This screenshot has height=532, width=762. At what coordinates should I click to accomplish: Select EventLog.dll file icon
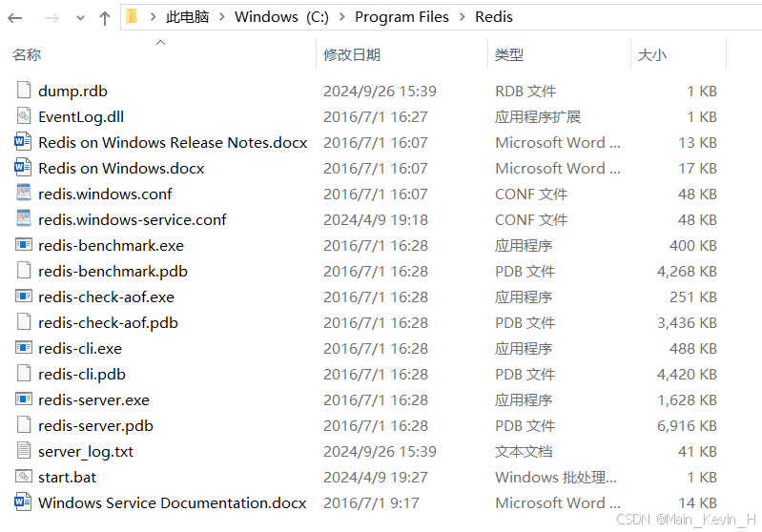(24, 116)
